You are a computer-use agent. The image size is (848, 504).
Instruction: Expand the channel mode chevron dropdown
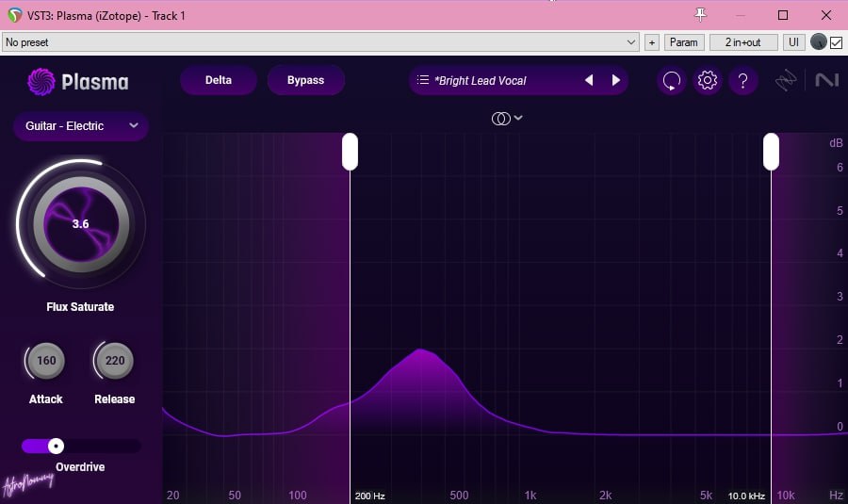[518, 118]
